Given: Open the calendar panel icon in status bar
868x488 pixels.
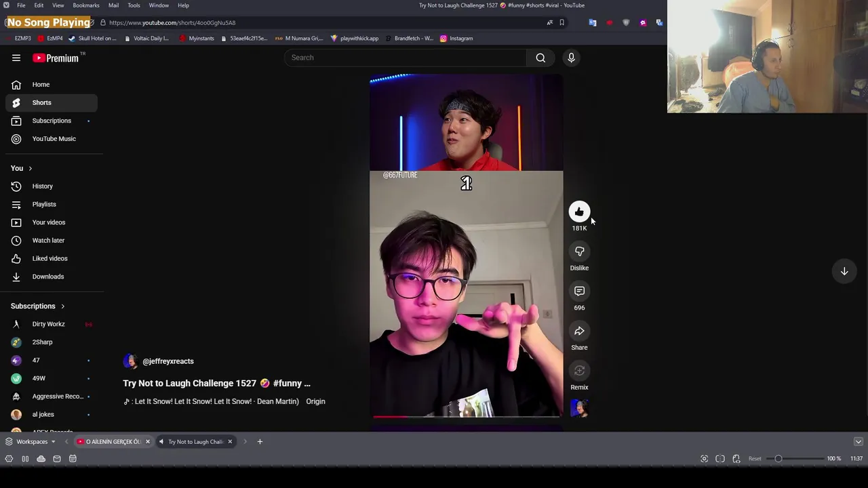Looking at the screenshot, I should [73, 459].
